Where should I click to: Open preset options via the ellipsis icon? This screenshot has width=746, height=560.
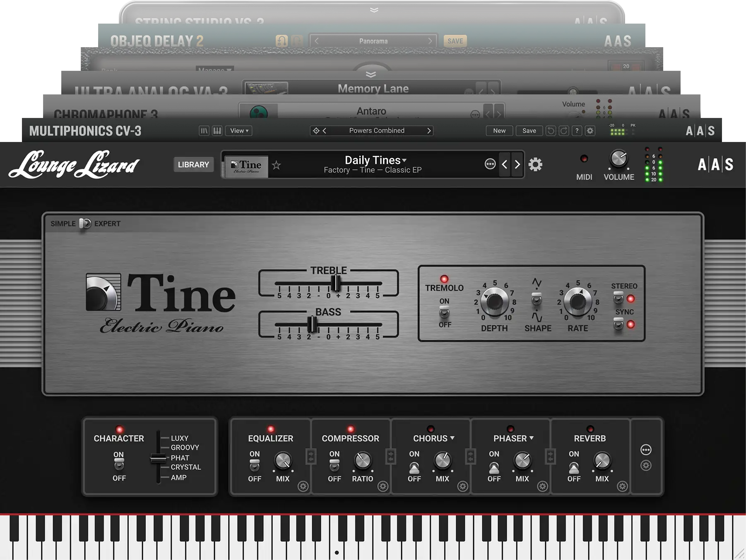click(x=490, y=164)
